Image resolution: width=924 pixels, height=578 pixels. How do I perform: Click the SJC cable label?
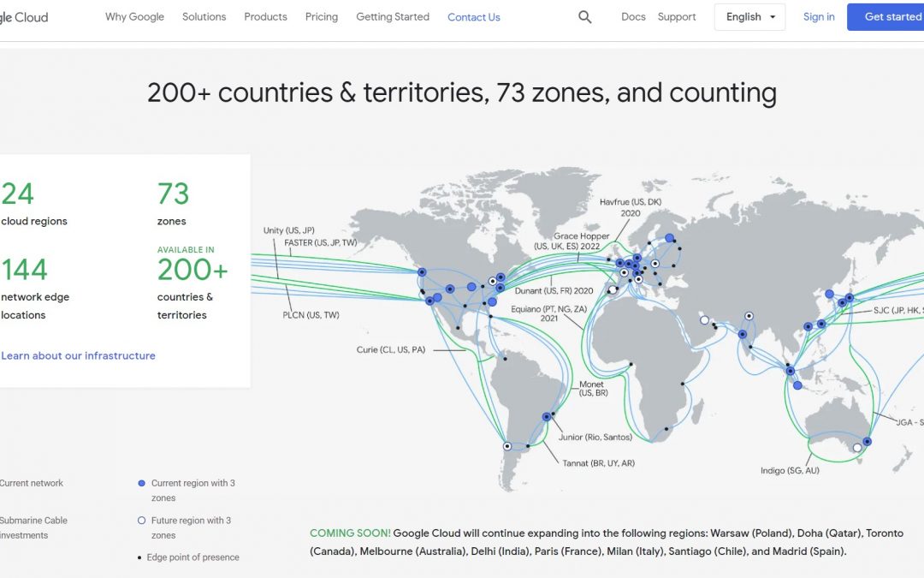898,310
